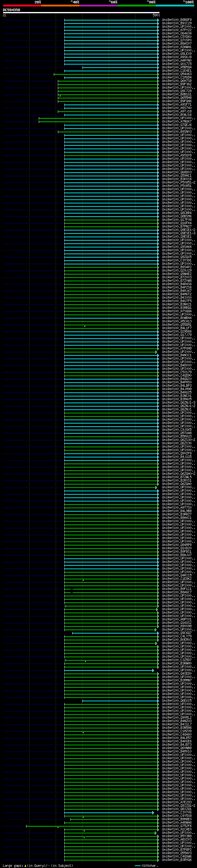Open hit UniRef100_C5YDK0
The height and width of the screenshot is (868, 197).
click(177, 37)
